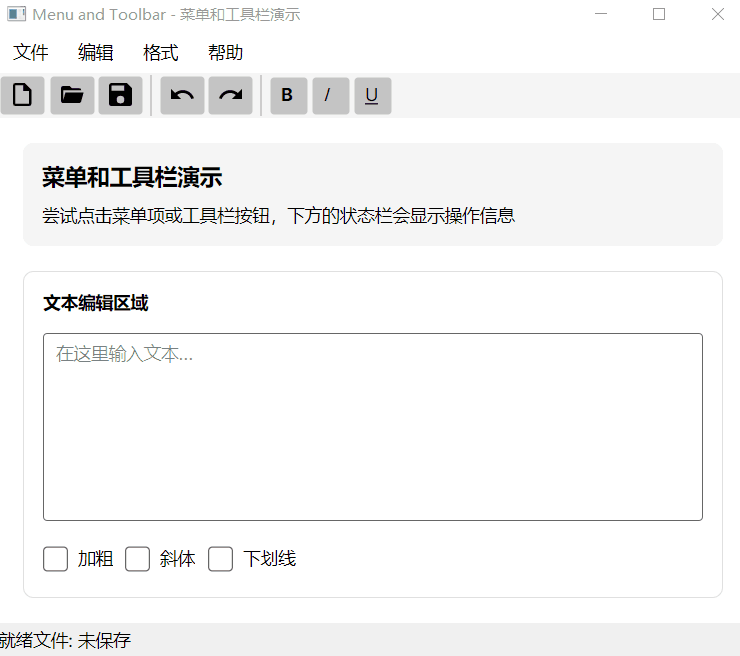Open the 文件 menu
Viewport: 740px width, 656px height.
coord(31,53)
